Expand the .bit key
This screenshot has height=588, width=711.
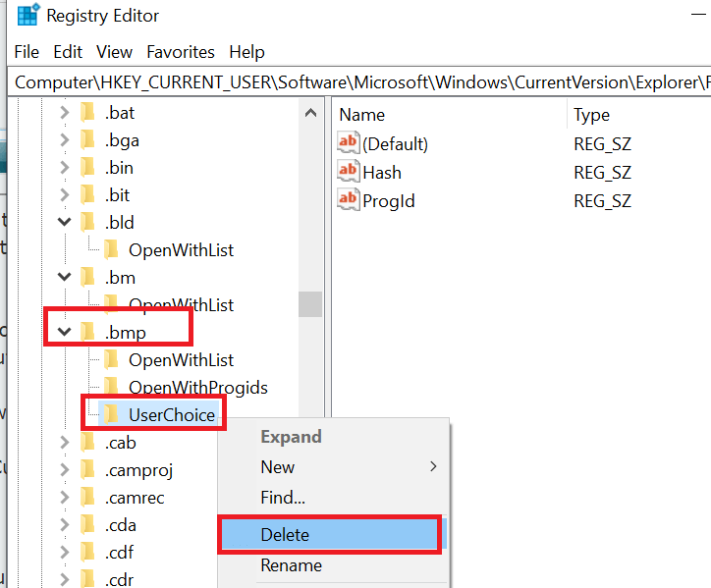pos(65,195)
